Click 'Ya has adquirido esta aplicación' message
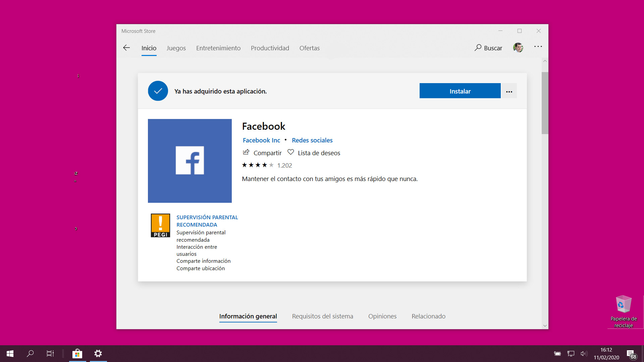Viewport: 644px width, 362px height. (221, 91)
